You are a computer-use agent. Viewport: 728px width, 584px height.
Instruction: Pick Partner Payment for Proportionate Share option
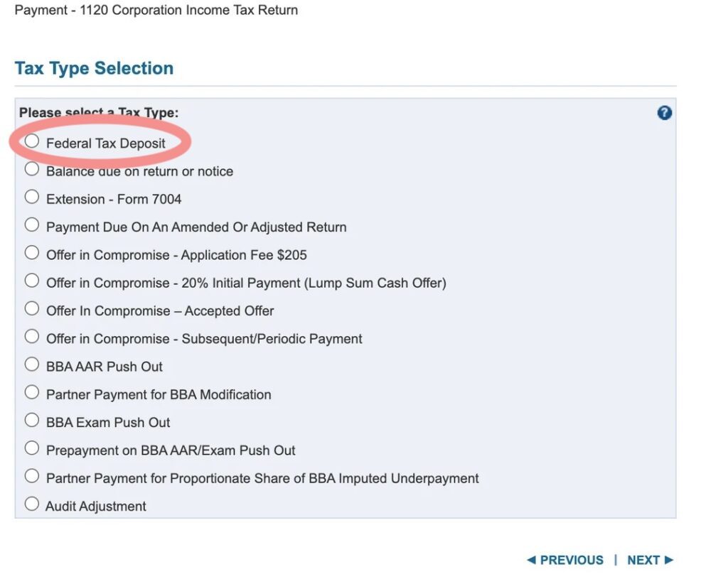pyautogui.click(x=32, y=476)
